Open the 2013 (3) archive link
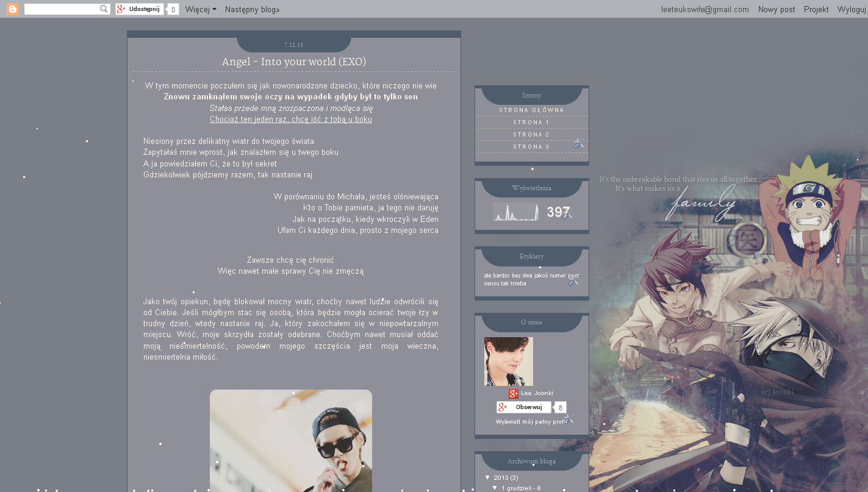 [x=506, y=477]
